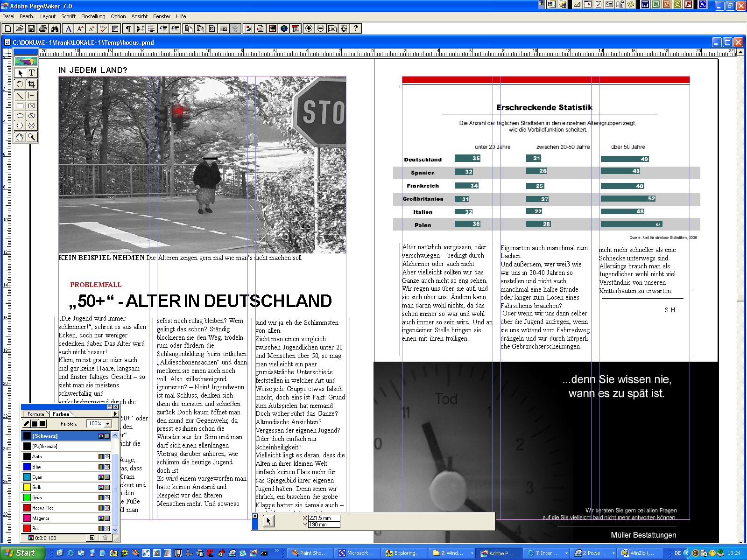Activate the Zoom magnifier tool
Viewport: 747px width, 560px height.
pyautogui.click(x=31, y=137)
